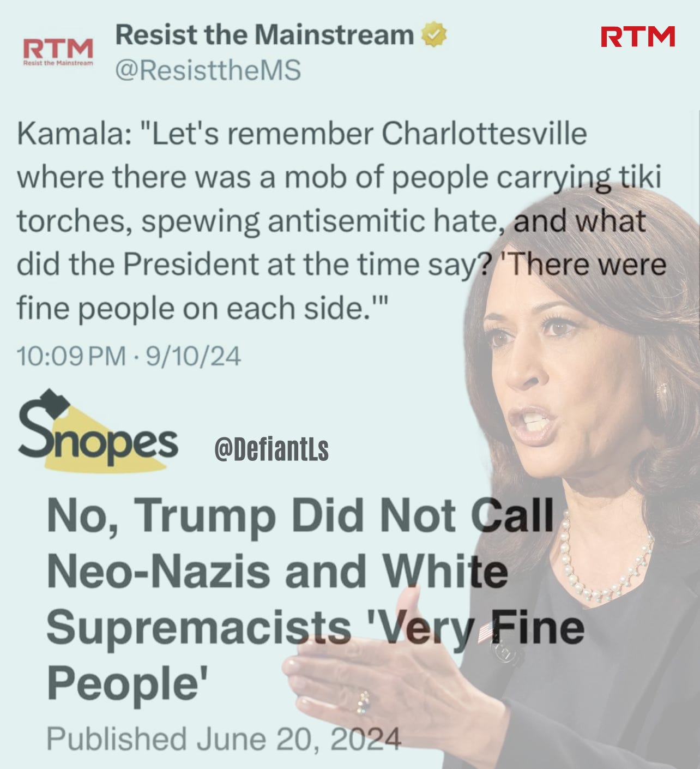The height and width of the screenshot is (769, 700).
Task: Open the @ResisttheMS handle
Action: (208, 70)
